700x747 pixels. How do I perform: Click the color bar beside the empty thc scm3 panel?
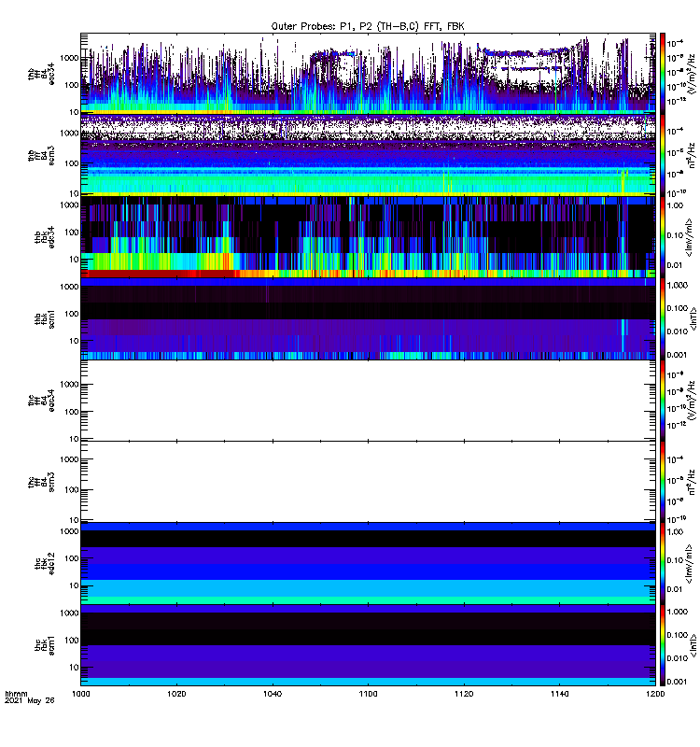click(x=663, y=482)
